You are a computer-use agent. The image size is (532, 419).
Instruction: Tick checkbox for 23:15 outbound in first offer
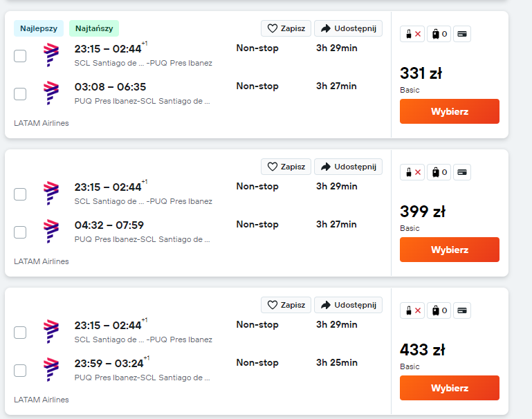[20, 56]
